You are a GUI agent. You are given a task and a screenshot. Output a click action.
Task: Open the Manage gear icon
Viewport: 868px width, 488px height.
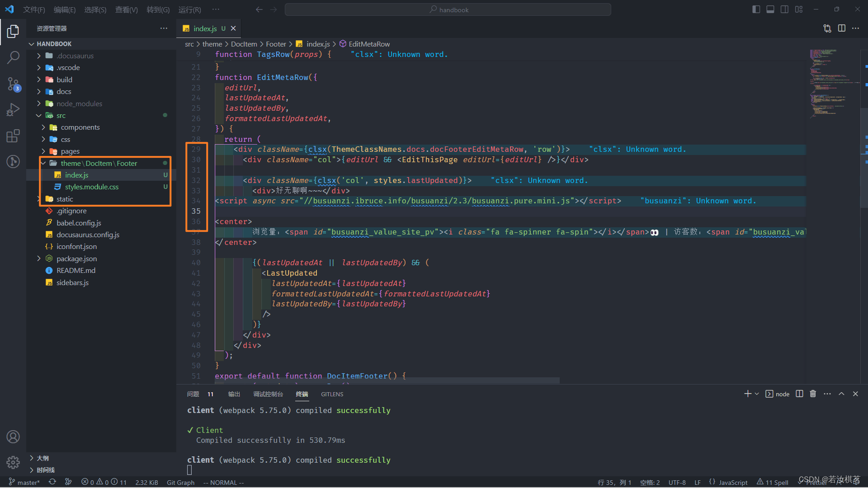[13, 462]
